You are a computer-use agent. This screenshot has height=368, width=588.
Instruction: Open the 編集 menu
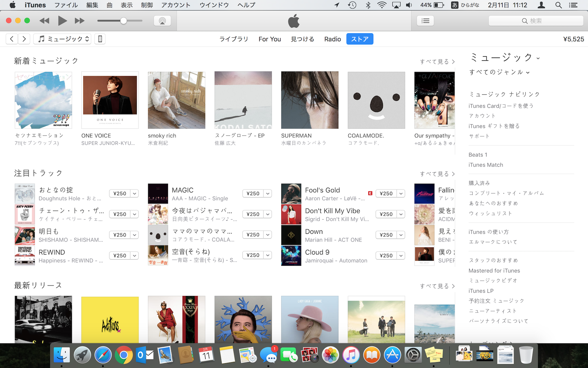pos(92,5)
